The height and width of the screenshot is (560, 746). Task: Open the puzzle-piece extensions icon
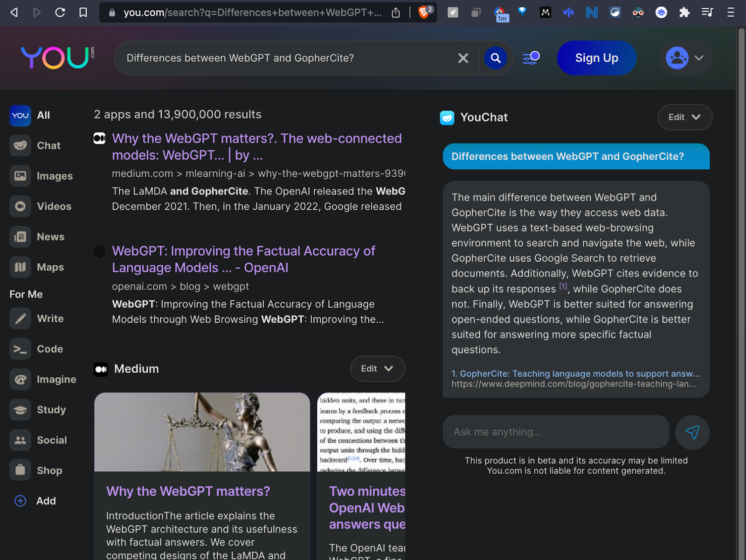pos(684,13)
